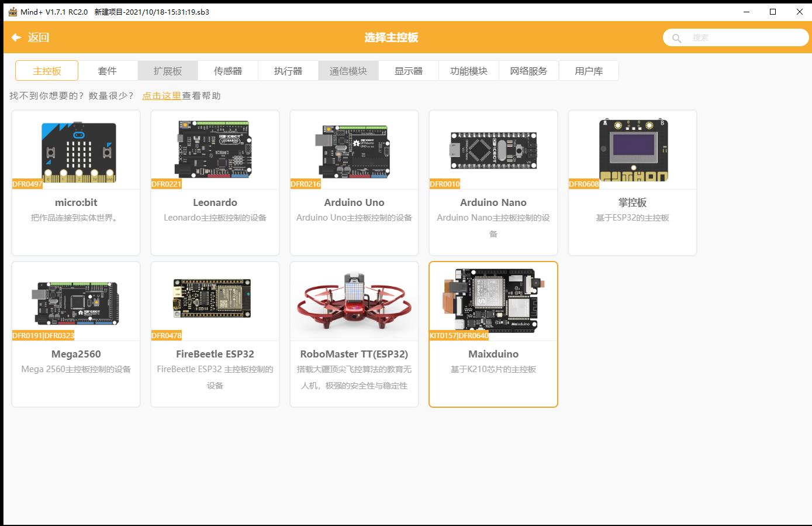This screenshot has width=812, height=526.
Task: Click the 把作品连接到实体世界 description
Action: pos(76,218)
